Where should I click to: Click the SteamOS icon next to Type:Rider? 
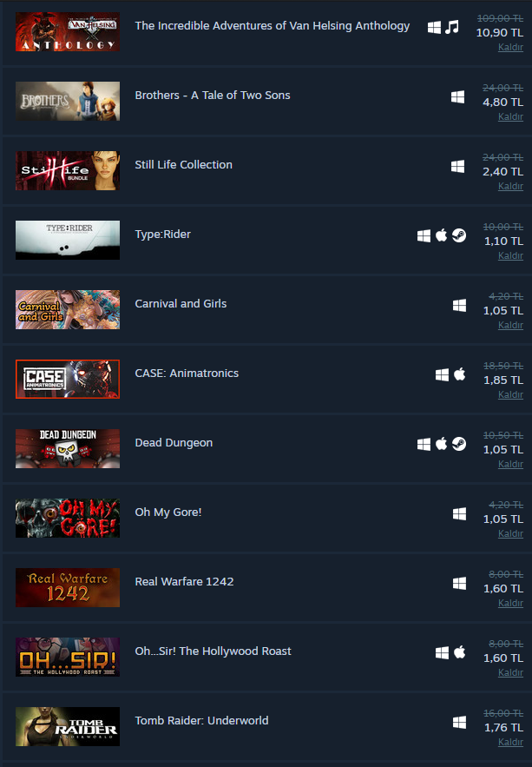[459, 235]
